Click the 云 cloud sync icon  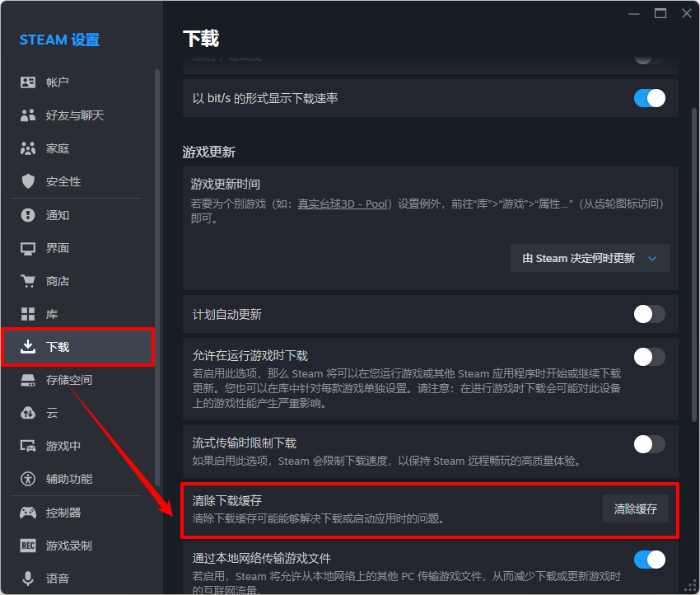[x=28, y=413]
